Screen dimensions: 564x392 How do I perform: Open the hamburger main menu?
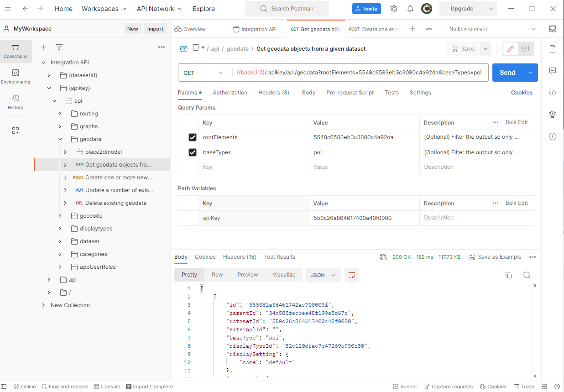(x=8, y=9)
